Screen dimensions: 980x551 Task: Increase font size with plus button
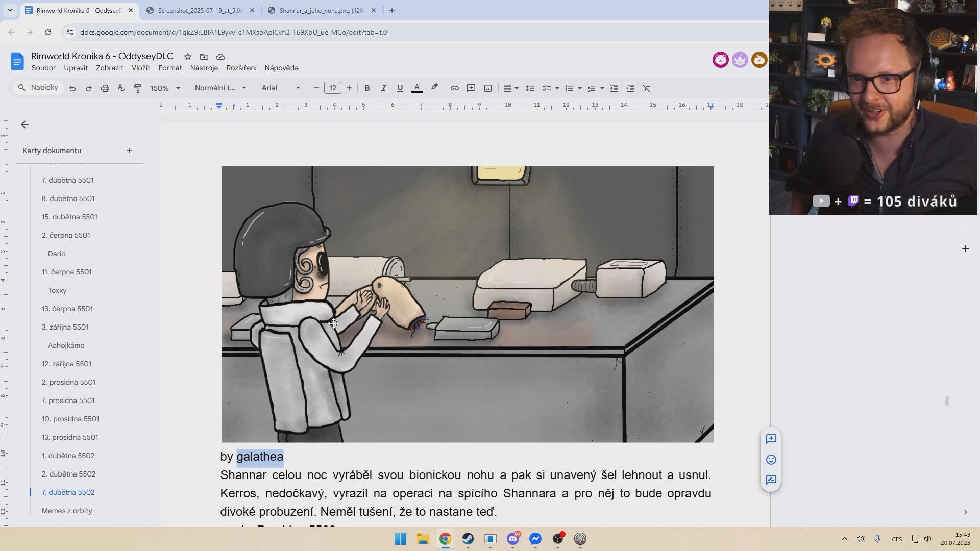pos(349,88)
